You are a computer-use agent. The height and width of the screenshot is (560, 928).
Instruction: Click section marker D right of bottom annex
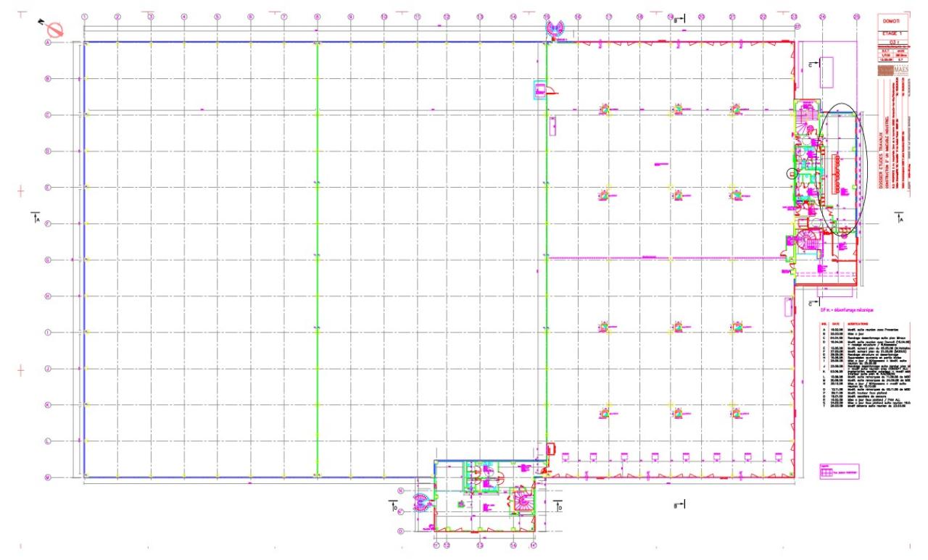pyautogui.click(x=558, y=506)
